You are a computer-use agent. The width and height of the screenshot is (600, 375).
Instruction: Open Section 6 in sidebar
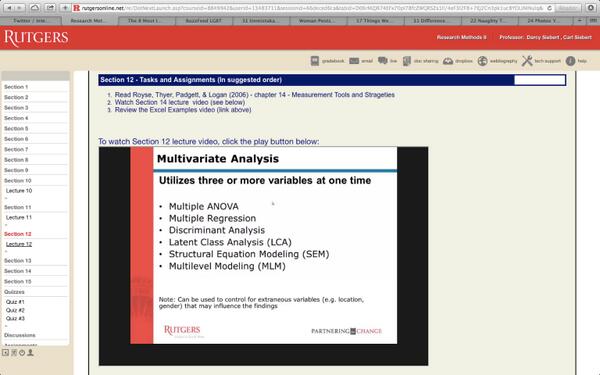16,139
